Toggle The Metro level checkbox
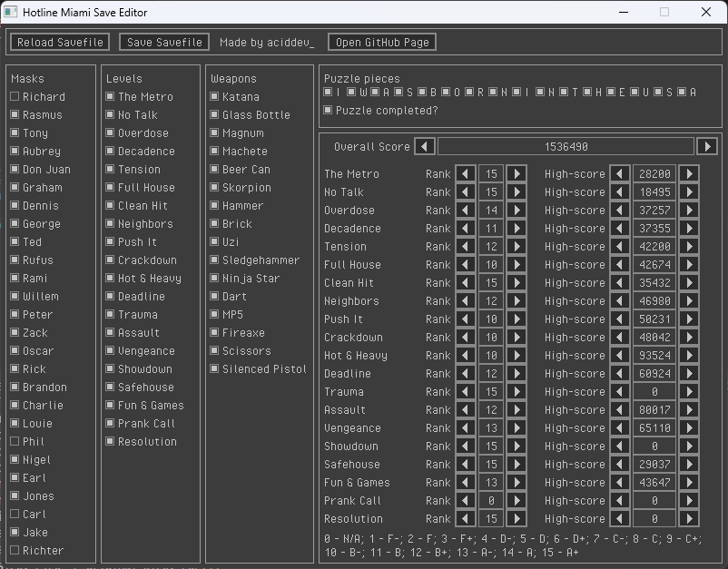This screenshot has width=728, height=569. coord(110,96)
